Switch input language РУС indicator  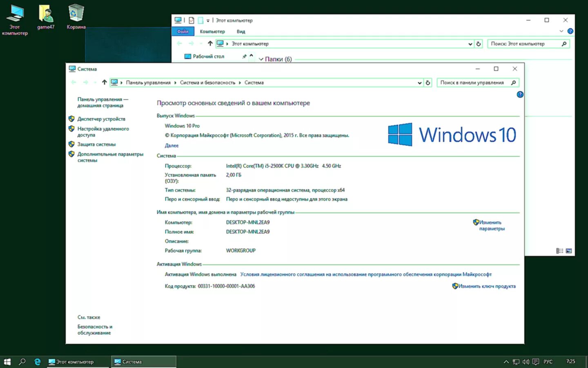(548, 362)
